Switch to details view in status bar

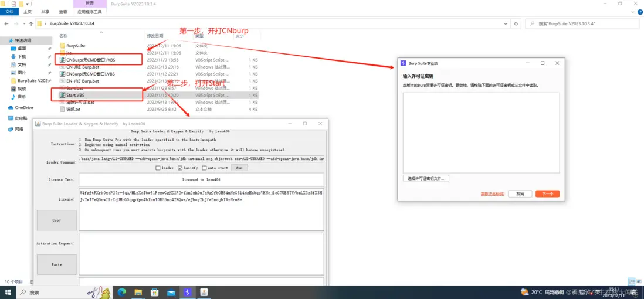(632, 282)
